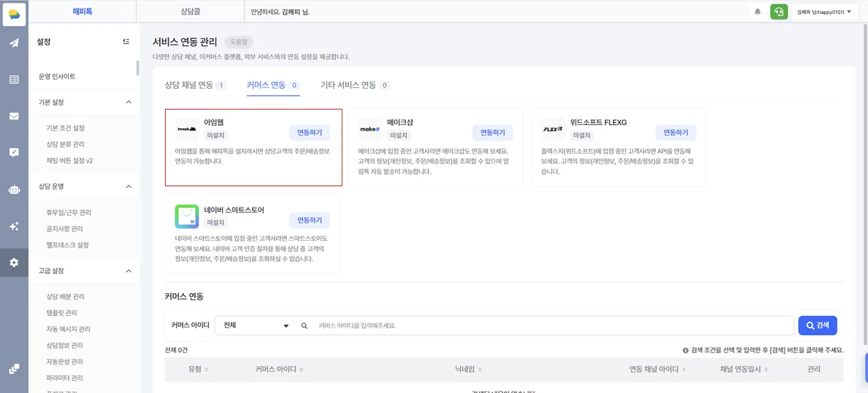Click the 도움말 help button

tap(239, 42)
